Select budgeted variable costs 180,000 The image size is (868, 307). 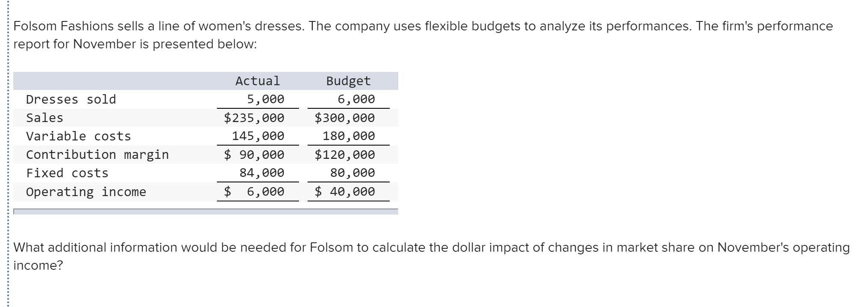[x=349, y=136]
